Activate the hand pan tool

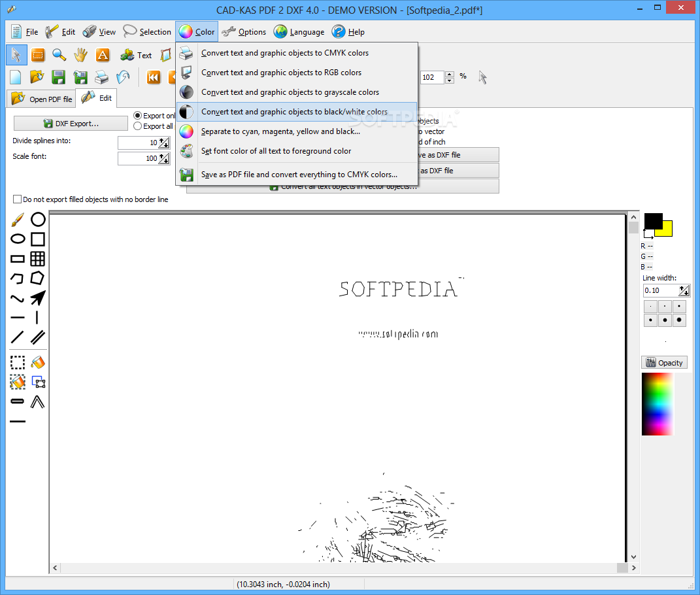81,55
